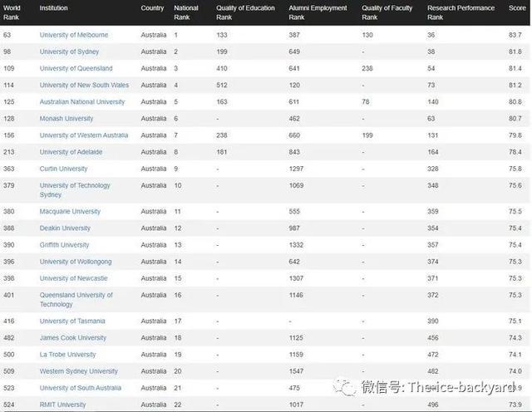Select Griffith's alumni rank 1332
Viewport: 532px width, 412px height.
(x=296, y=245)
